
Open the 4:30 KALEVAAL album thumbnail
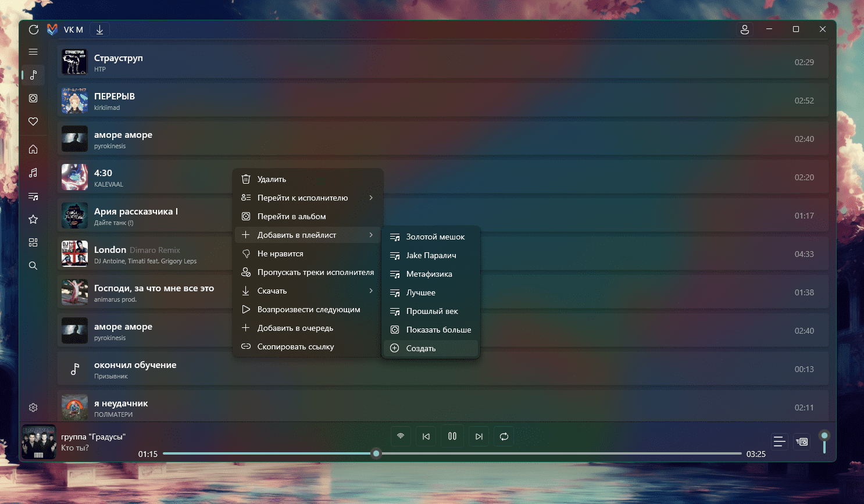74,177
